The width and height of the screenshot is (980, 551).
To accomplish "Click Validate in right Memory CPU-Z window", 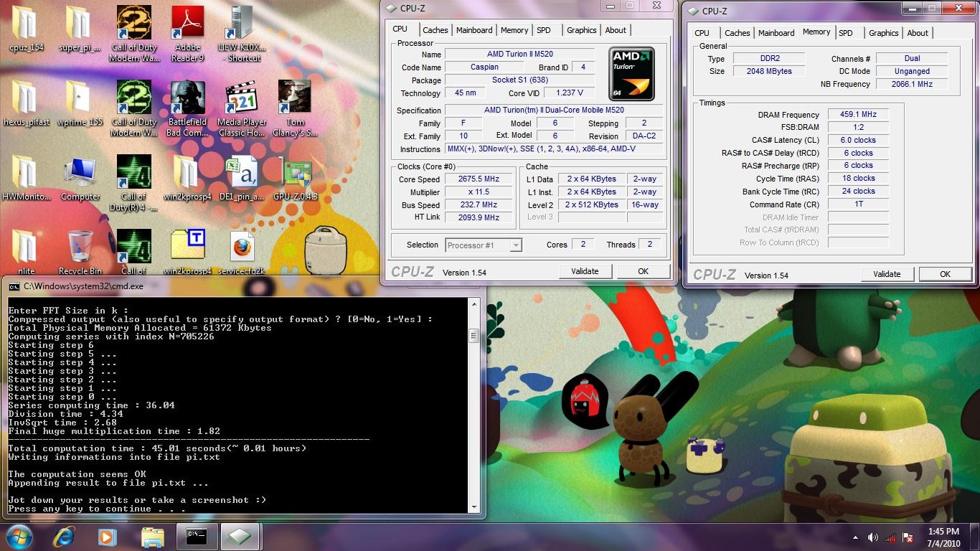I will pyautogui.click(x=887, y=274).
